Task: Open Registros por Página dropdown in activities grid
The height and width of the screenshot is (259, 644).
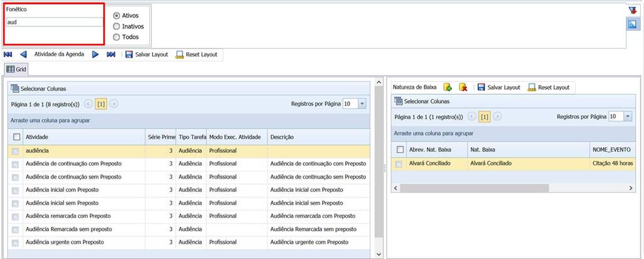Action: point(362,104)
